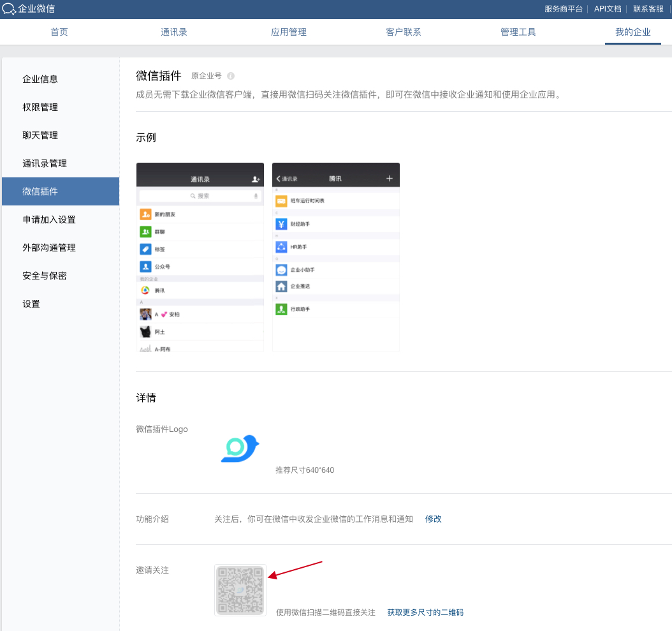Click the info icon beside 原企业号

[231, 76]
